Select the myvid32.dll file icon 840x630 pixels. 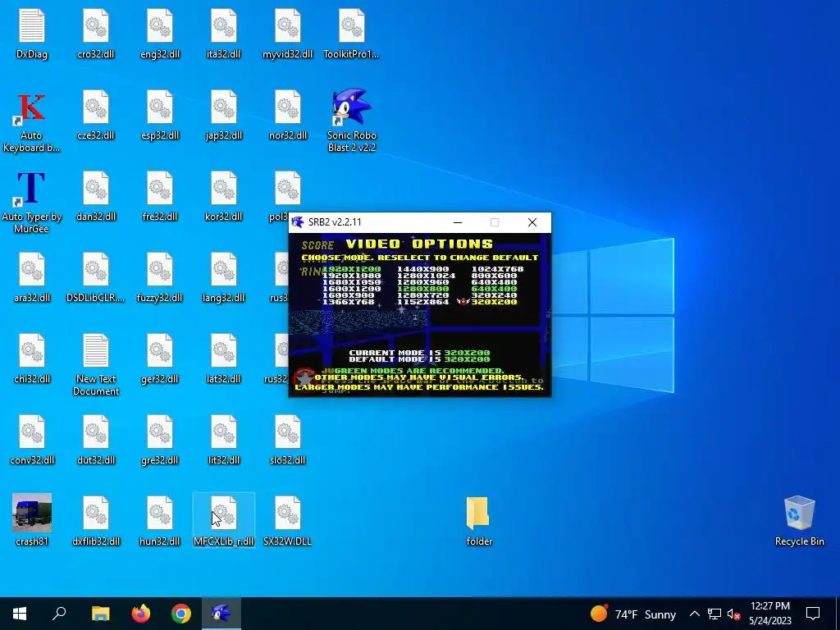pos(287,25)
